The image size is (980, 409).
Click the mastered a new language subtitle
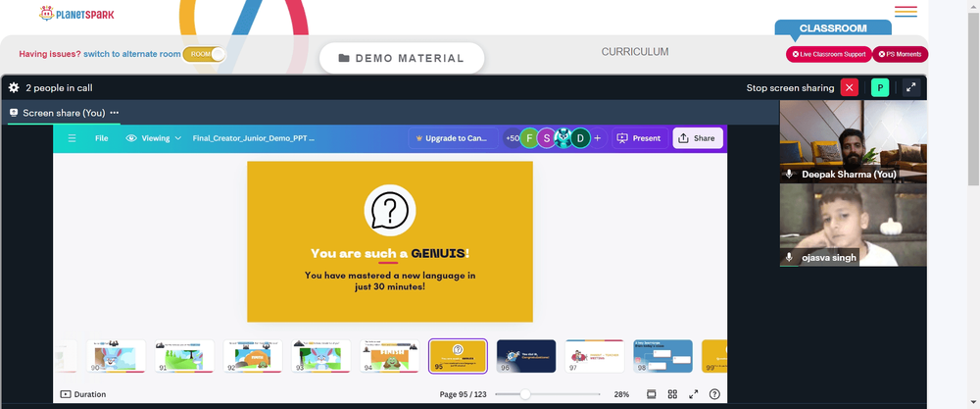tap(390, 281)
